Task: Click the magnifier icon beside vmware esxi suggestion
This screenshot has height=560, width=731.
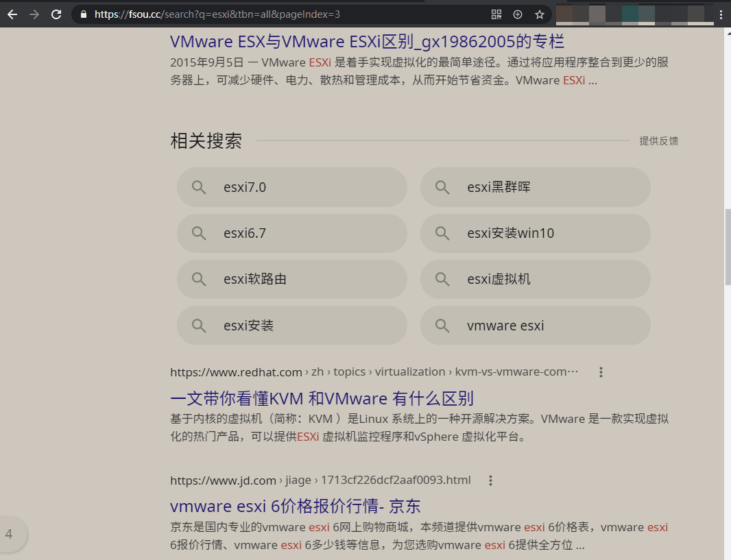Action: [442, 326]
